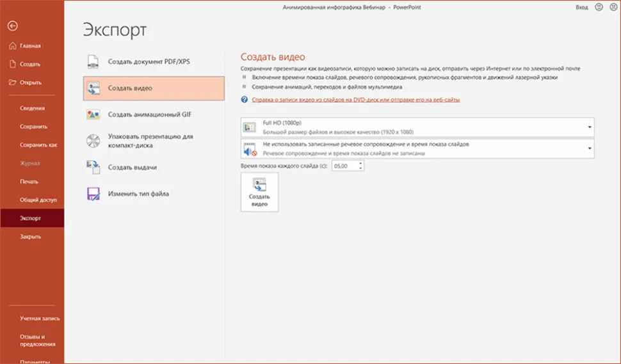Open the narration and timings dropdown
Image resolution: width=621 pixels, height=364 pixels.
point(588,149)
